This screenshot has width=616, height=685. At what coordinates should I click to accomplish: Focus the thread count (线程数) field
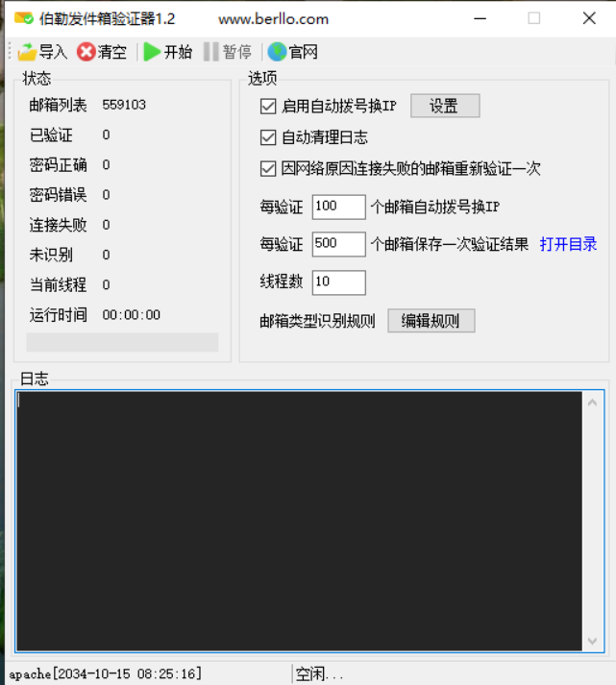click(338, 282)
